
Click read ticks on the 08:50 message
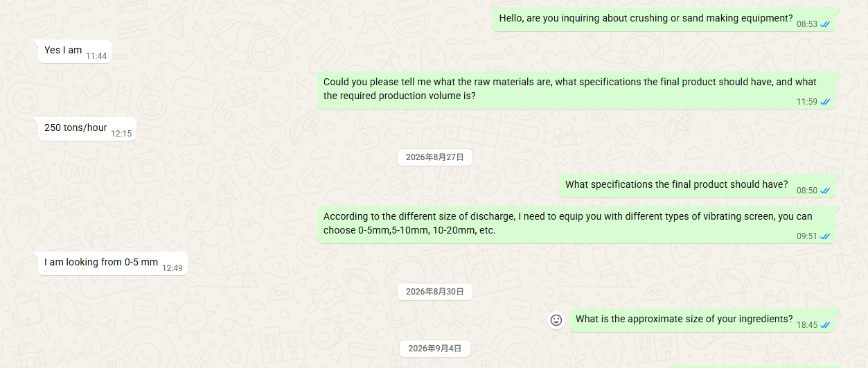tap(825, 191)
